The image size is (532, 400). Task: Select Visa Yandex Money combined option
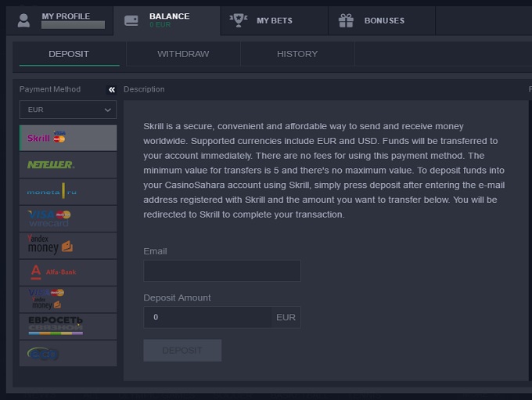coord(67,299)
